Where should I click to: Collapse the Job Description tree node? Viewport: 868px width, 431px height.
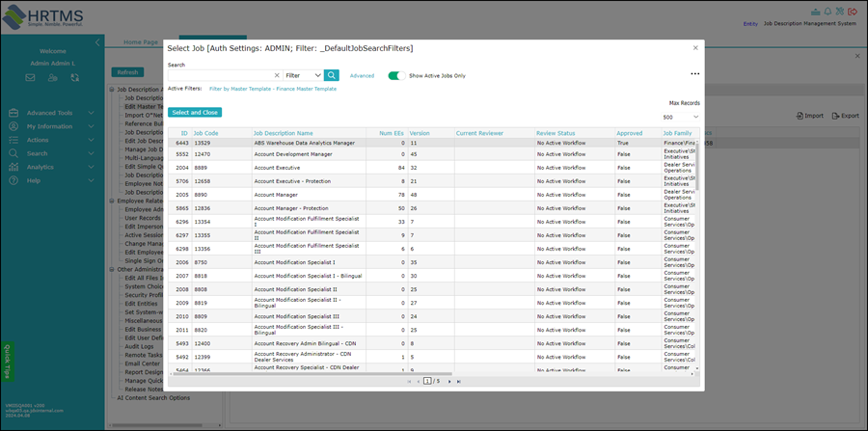click(x=112, y=89)
